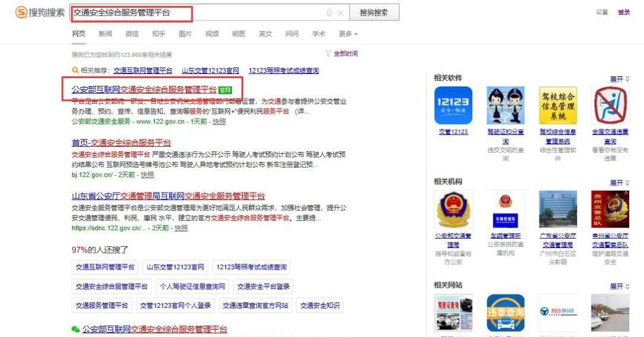Open the 交管12123 app icon
The image size is (644, 337).
(x=453, y=105)
